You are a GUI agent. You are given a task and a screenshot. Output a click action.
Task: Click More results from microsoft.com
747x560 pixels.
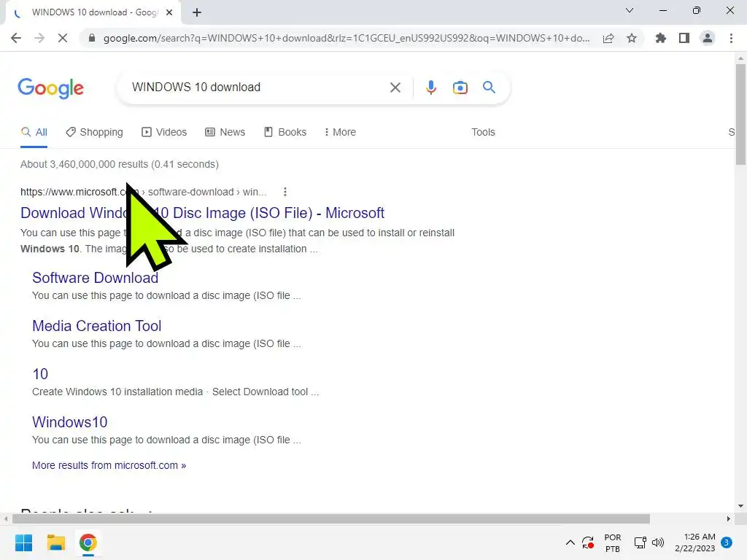[109, 465]
